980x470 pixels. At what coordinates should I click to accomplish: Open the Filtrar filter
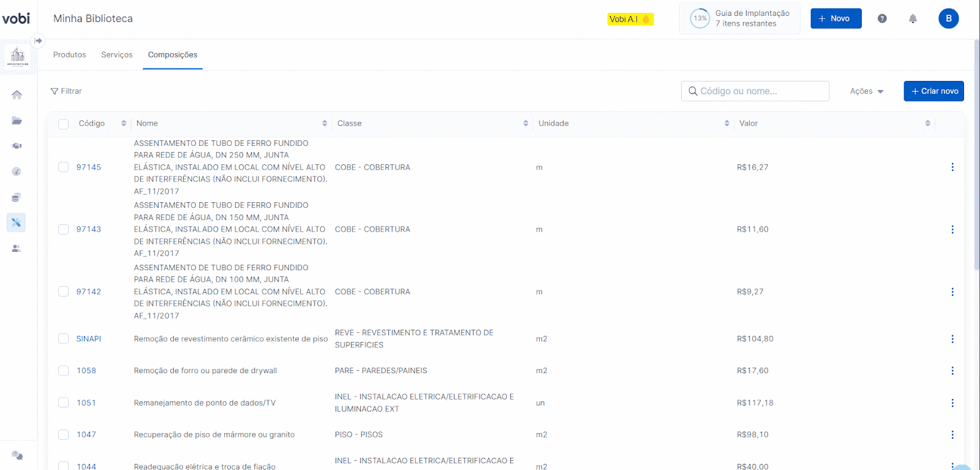pos(66,91)
